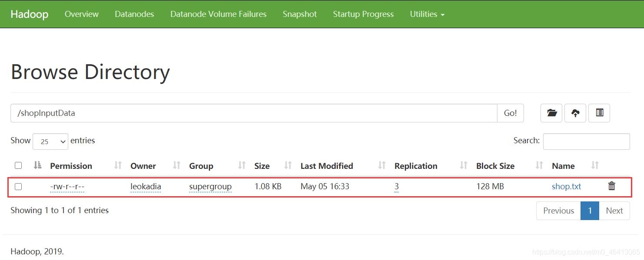Open the Show entries count dropdown
The image size is (644, 260).
[x=50, y=142]
